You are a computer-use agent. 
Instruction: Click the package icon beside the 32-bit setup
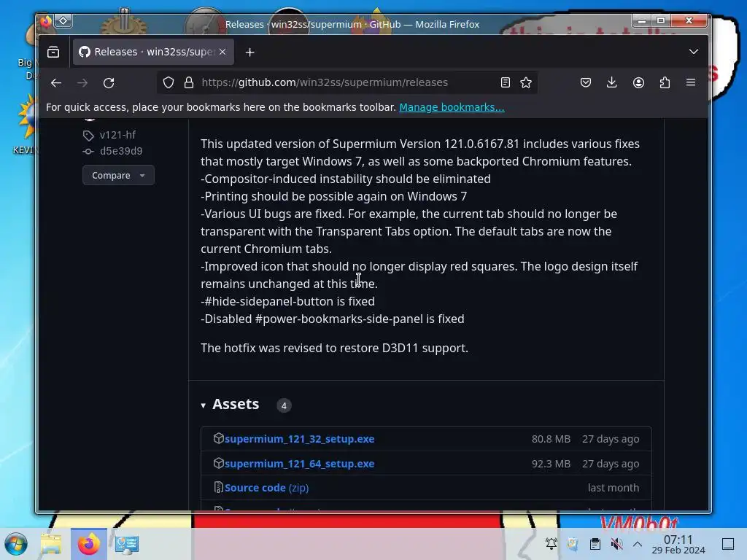coord(218,438)
